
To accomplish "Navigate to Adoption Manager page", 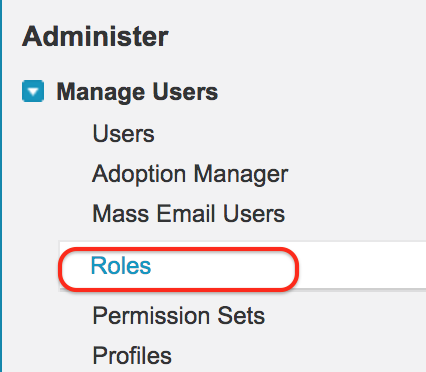I will click(190, 174).
